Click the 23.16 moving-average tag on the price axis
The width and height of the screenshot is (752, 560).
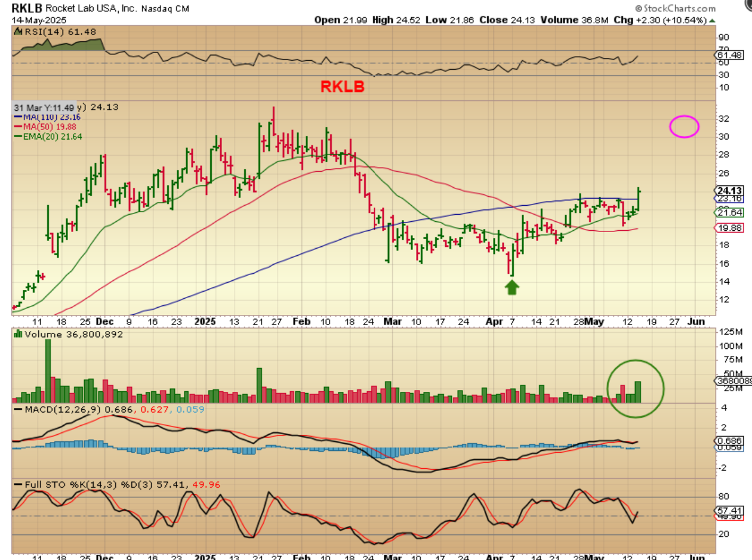coord(731,198)
